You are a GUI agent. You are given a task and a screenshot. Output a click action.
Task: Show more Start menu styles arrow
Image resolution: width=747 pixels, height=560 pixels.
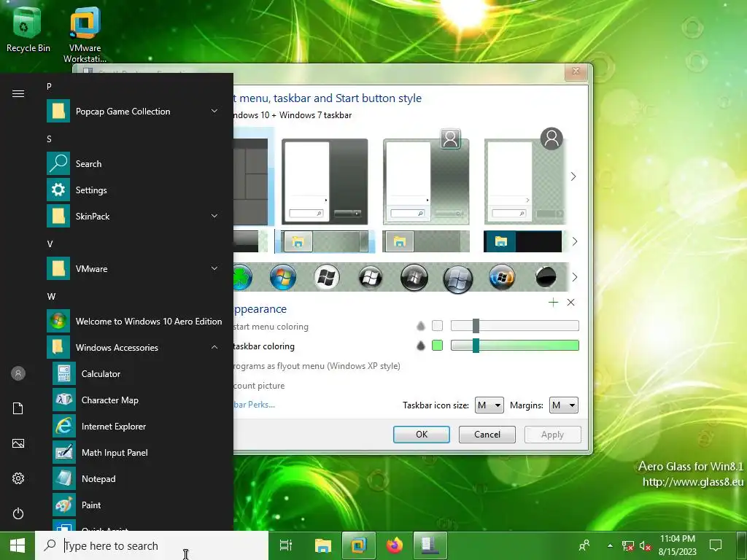tap(573, 176)
